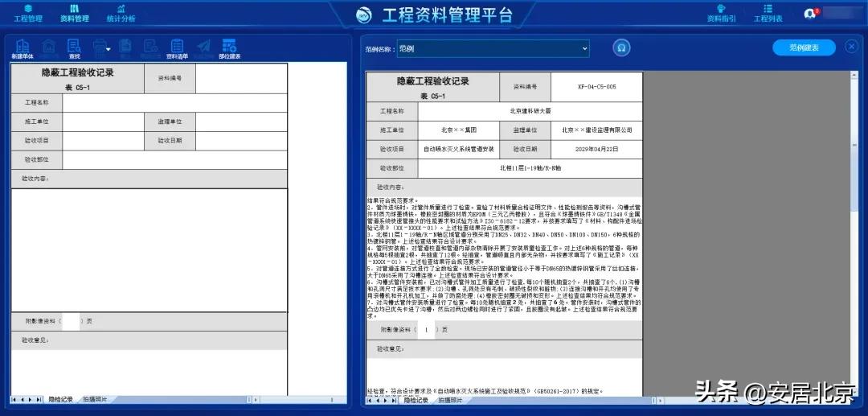Close the example panel with the X icon

(851, 47)
